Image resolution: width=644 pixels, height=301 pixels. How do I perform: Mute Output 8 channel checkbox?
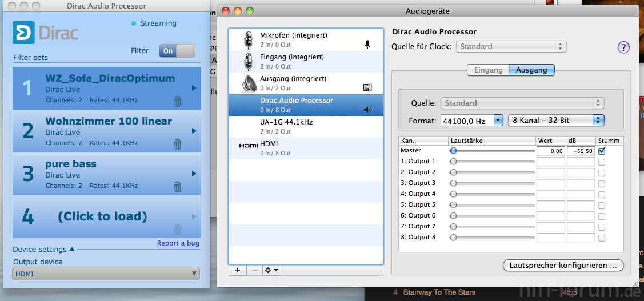click(602, 238)
